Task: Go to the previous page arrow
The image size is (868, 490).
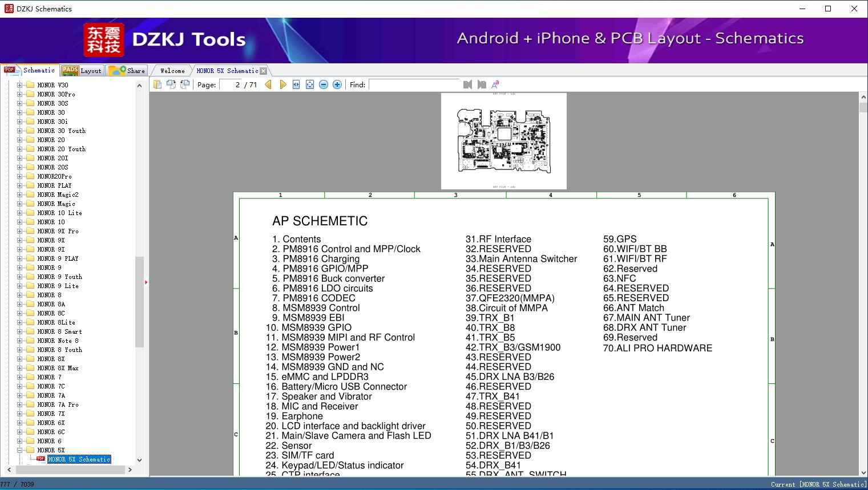Action: pos(268,84)
